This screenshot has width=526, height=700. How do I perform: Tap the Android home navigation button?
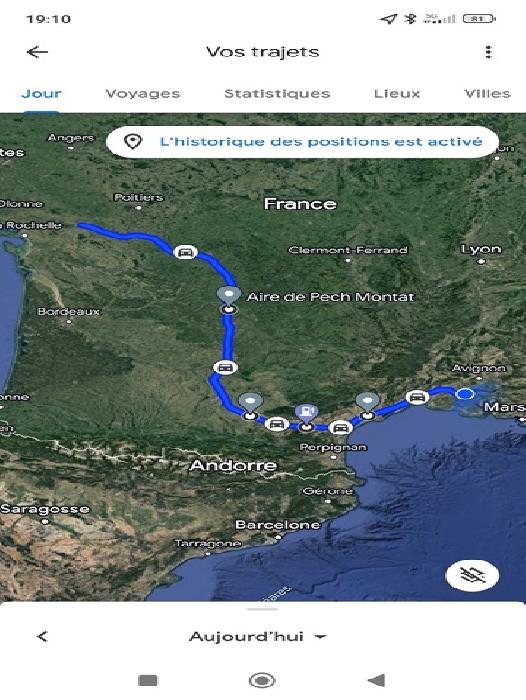coord(262,680)
